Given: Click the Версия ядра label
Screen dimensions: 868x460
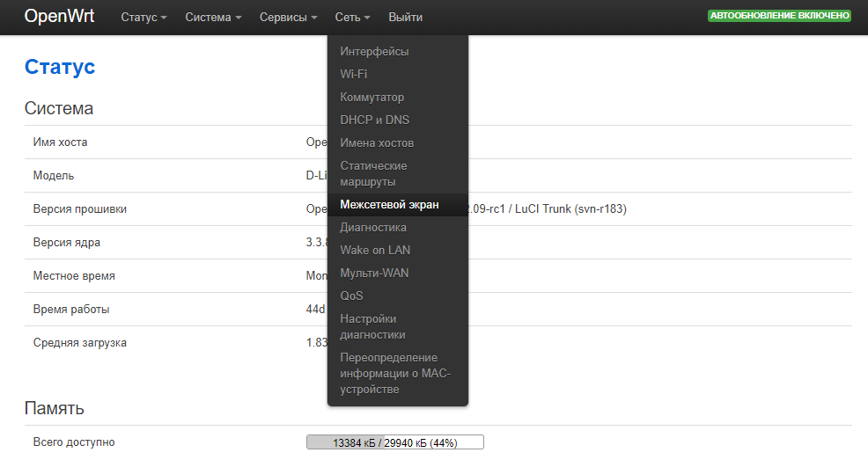Looking at the screenshot, I should click(x=66, y=242).
